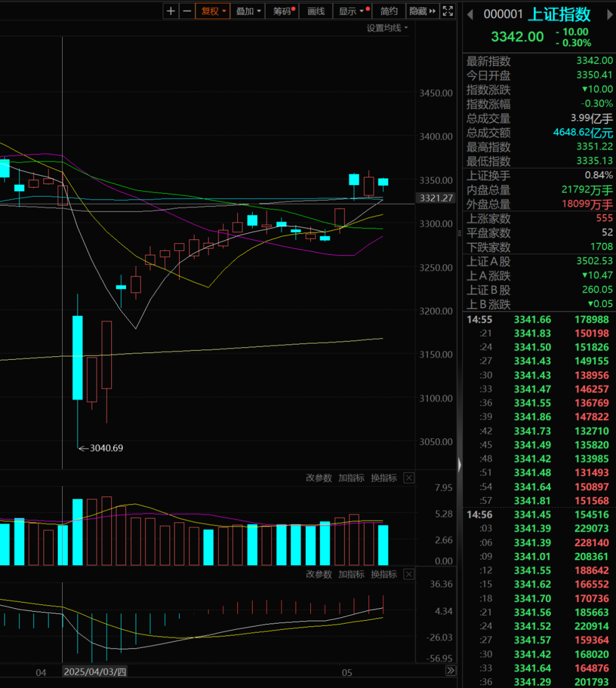Close the volume indicator panel

tap(409, 478)
